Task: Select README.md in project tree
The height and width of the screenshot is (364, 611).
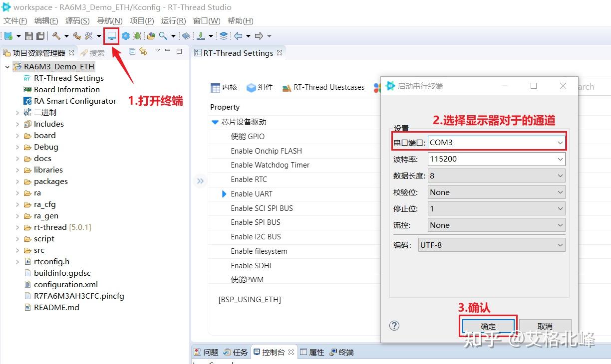Action: (52, 308)
